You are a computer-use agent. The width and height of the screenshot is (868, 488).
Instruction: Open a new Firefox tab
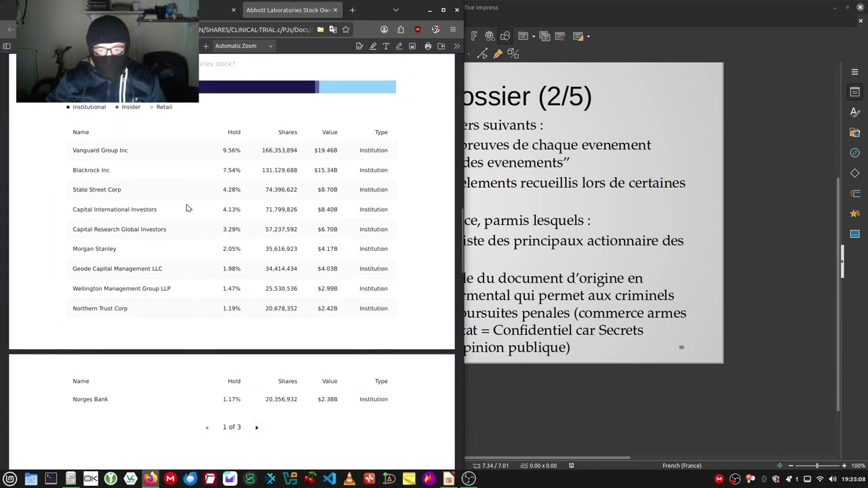(353, 10)
